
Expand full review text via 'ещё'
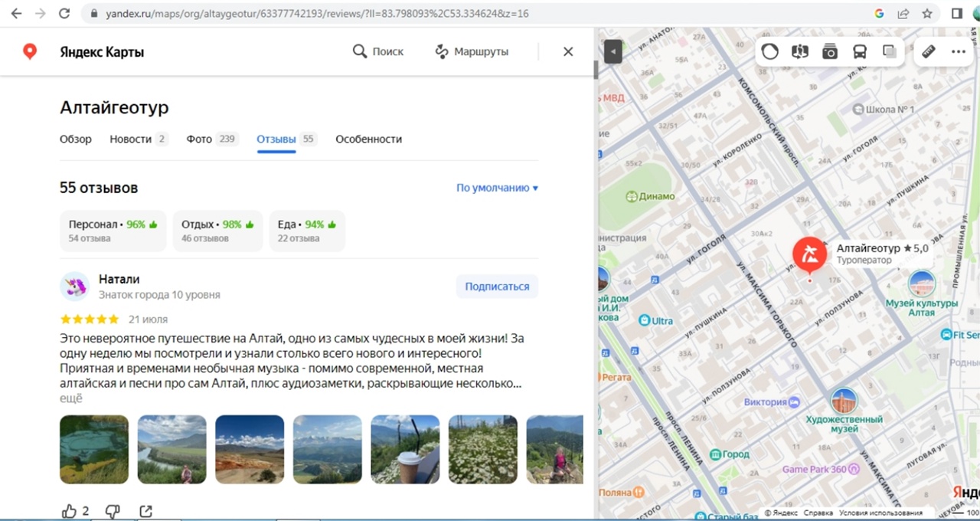(x=70, y=398)
